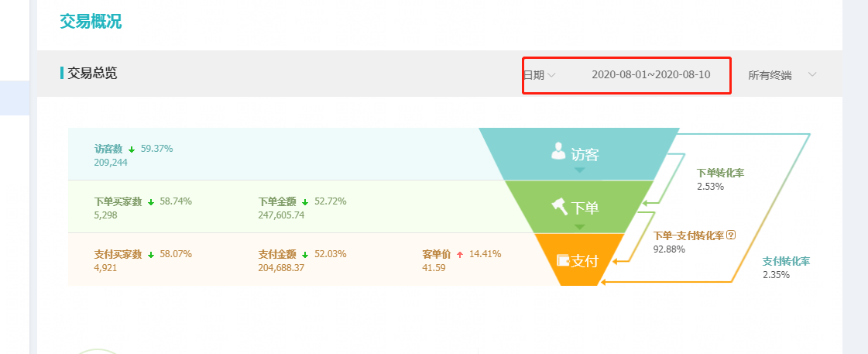Viewport: 868px width, 354px height.
Task: Click the down arrow next to 支付买家数
Action: click(150, 255)
